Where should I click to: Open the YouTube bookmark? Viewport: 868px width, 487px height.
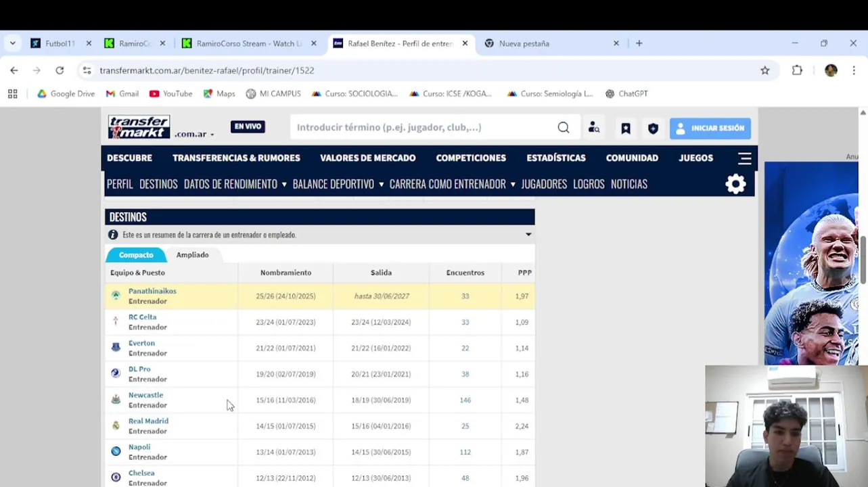click(x=170, y=94)
